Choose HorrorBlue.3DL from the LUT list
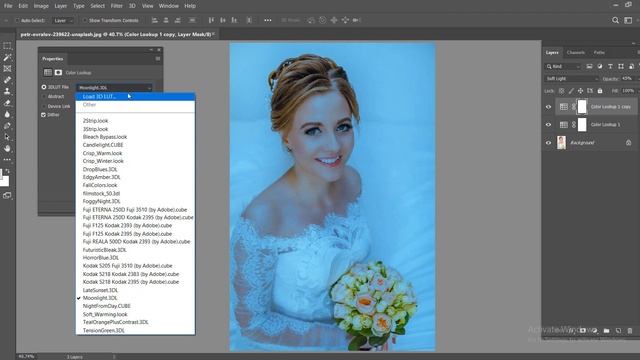Viewport: 640px width, 360px height. coord(101,258)
